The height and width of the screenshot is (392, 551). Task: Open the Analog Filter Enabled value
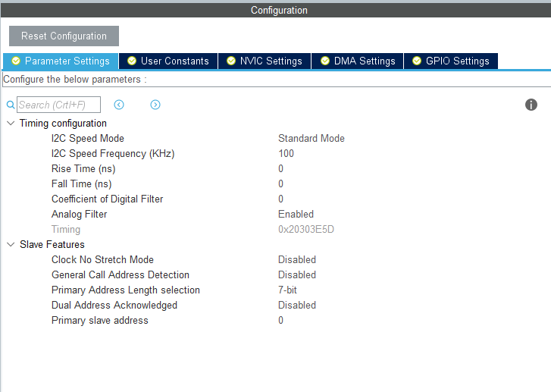click(x=296, y=214)
